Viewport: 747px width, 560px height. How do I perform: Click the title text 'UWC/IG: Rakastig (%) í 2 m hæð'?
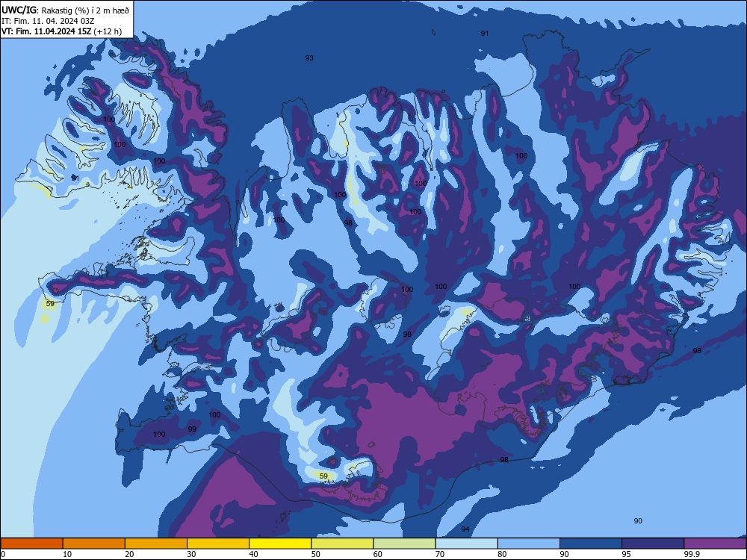coord(65,10)
